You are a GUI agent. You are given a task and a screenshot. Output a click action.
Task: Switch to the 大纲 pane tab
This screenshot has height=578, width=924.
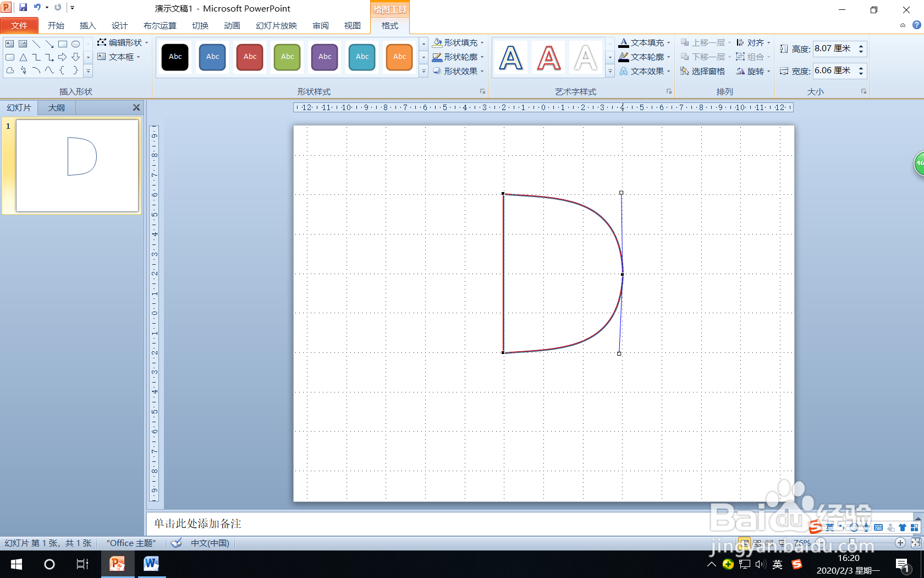click(x=57, y=107)
